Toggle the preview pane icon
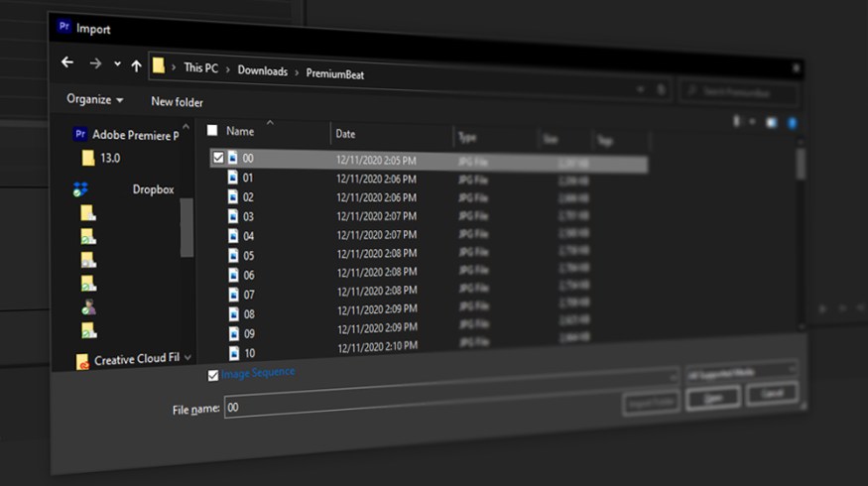Image resolution: width=868 pixels, height=486 pixels. 772,123
